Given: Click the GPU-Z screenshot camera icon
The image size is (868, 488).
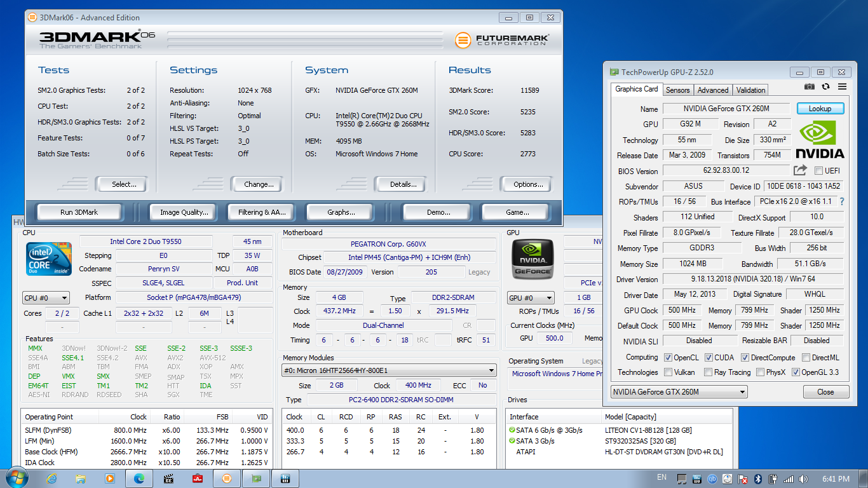Looking at the screenshot, I should point(810,87).
